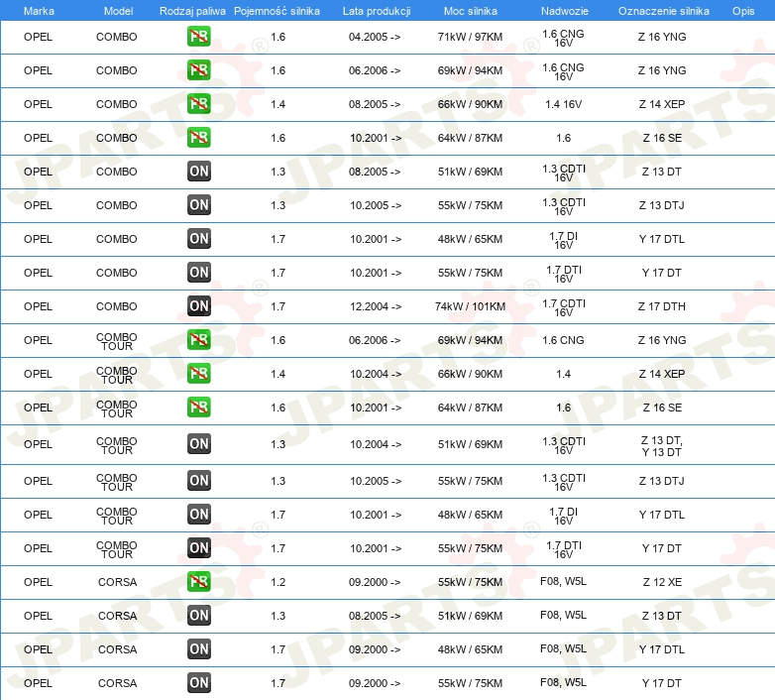Click the '71kW / 97KM' power cell
Viewport: 775px width, 700px height.
tap(470, 37)
